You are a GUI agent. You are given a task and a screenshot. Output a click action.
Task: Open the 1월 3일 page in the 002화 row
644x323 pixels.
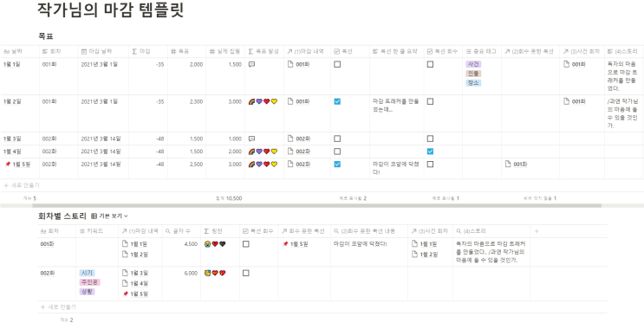pos(135,273)
